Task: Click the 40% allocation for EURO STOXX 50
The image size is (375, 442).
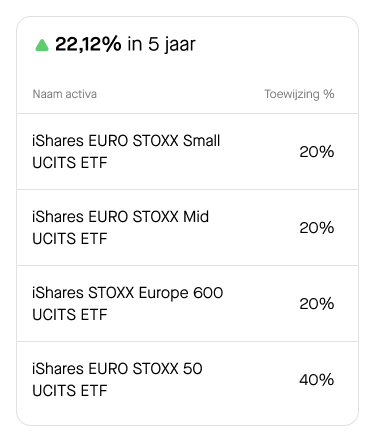Action: [317, 380]
